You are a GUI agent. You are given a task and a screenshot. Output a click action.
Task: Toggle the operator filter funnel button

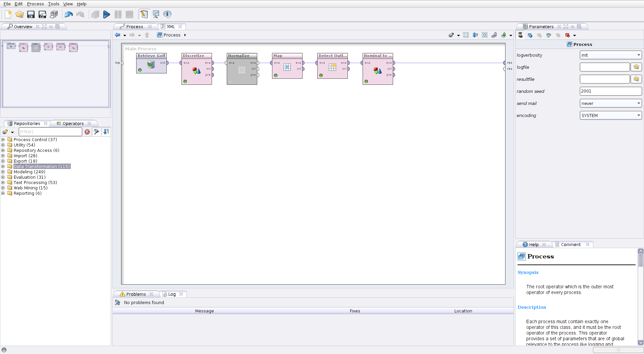click(x=97, y=132)
